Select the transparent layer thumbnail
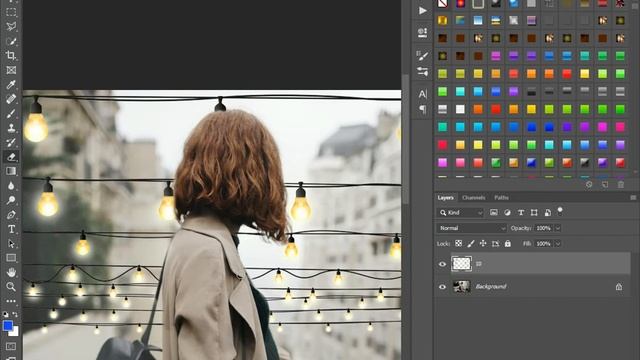The height and width of the screenshot is (360, 640). tap(461, 264)
